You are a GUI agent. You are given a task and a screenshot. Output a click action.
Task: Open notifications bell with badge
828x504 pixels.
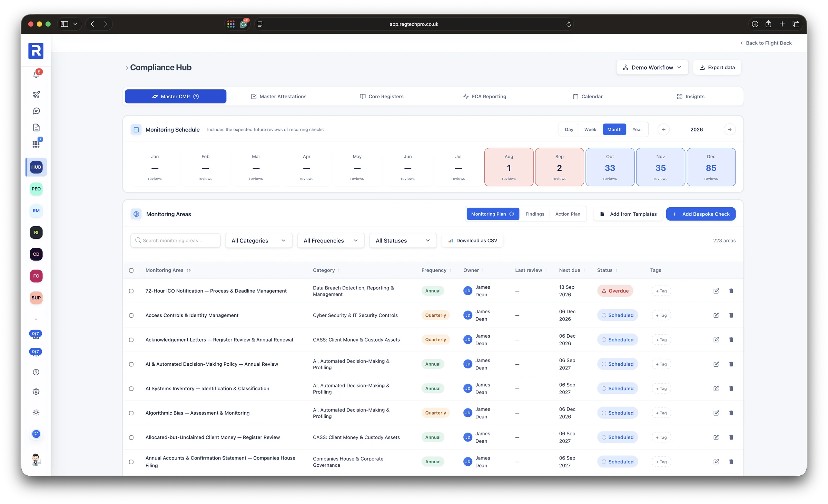pos(36,74)
